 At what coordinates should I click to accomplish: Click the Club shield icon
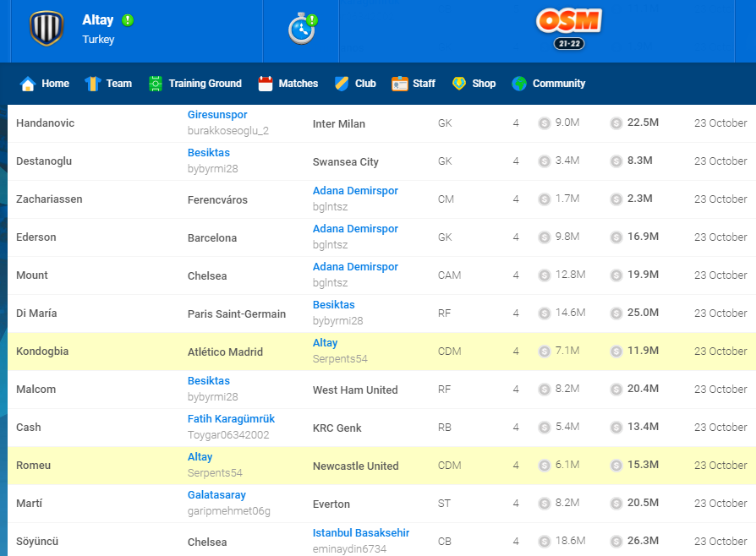342,84
